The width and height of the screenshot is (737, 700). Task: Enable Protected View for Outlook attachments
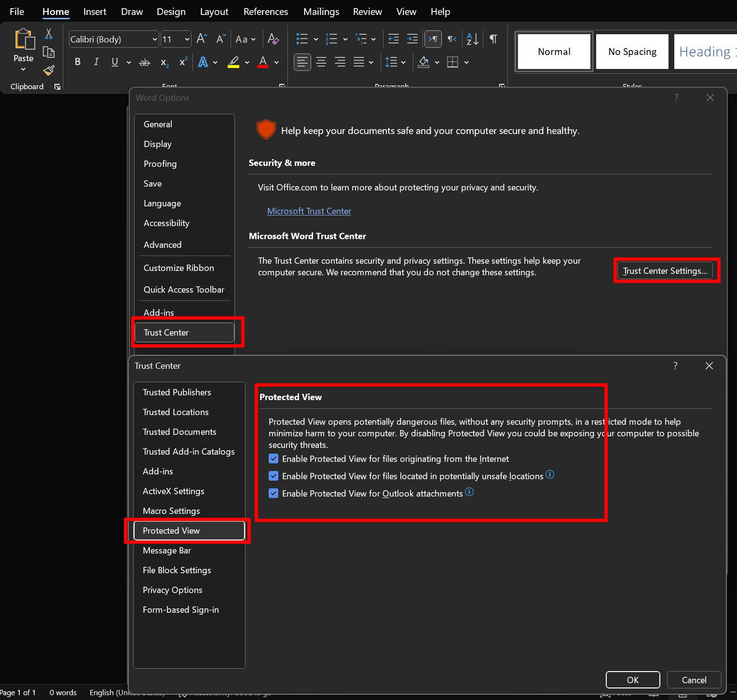[273, 493]
